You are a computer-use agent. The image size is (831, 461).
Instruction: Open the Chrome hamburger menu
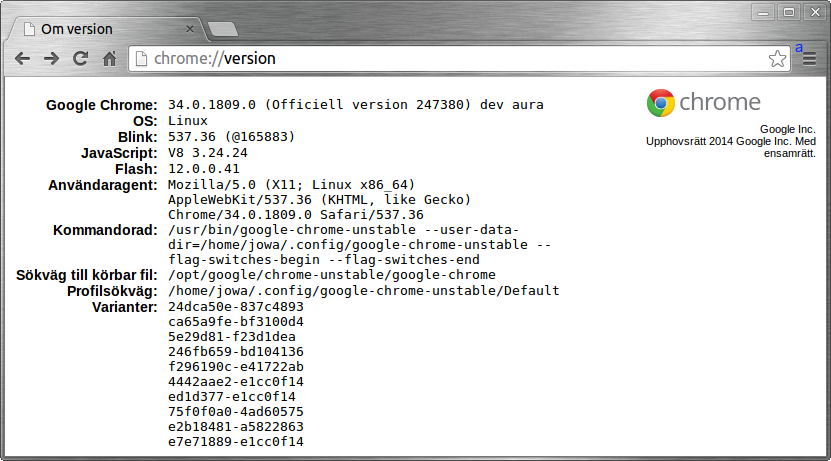(809, 59)
